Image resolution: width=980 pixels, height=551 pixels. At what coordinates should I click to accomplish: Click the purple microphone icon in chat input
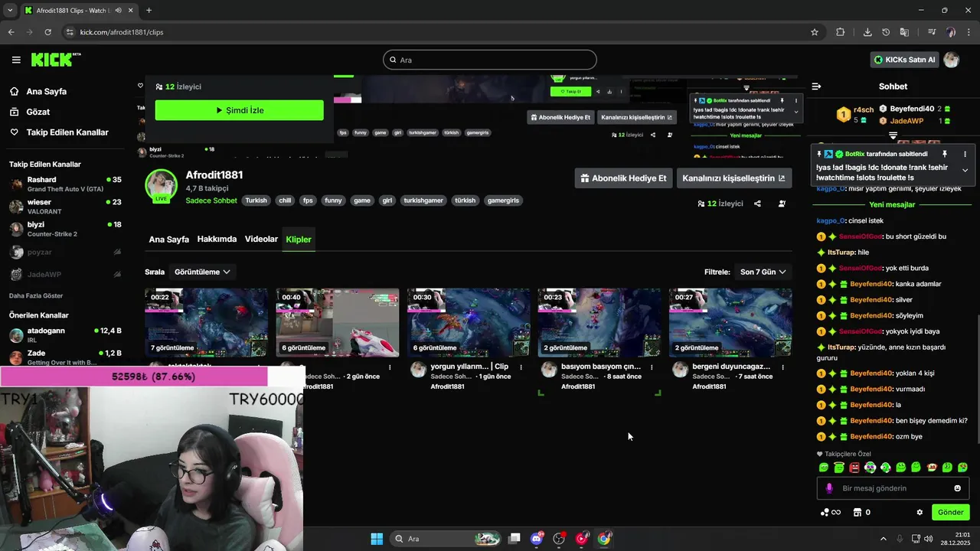pos(829,488)
